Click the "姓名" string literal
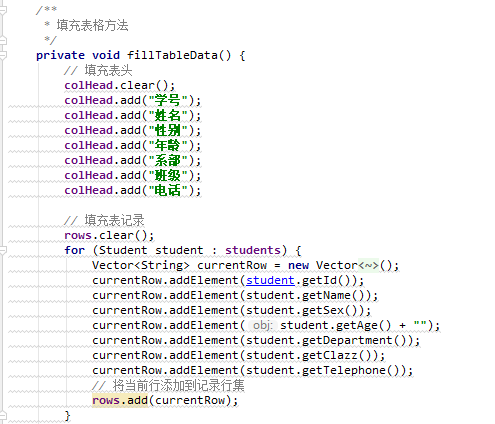 point(168,115)
